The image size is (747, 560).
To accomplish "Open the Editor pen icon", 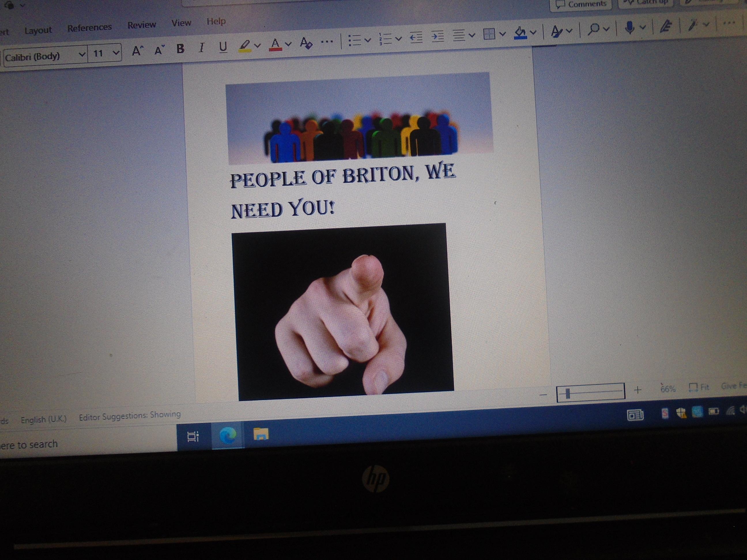I will coord(666,26).
